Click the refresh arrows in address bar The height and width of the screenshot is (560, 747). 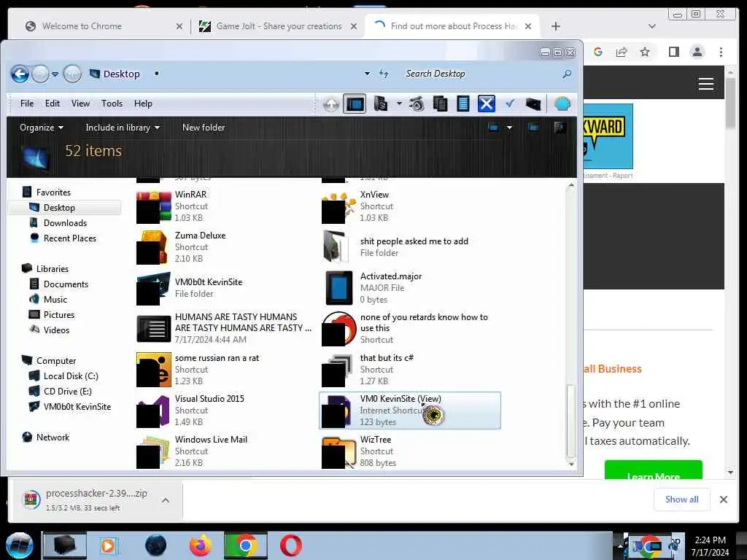(x=384, y=74)
